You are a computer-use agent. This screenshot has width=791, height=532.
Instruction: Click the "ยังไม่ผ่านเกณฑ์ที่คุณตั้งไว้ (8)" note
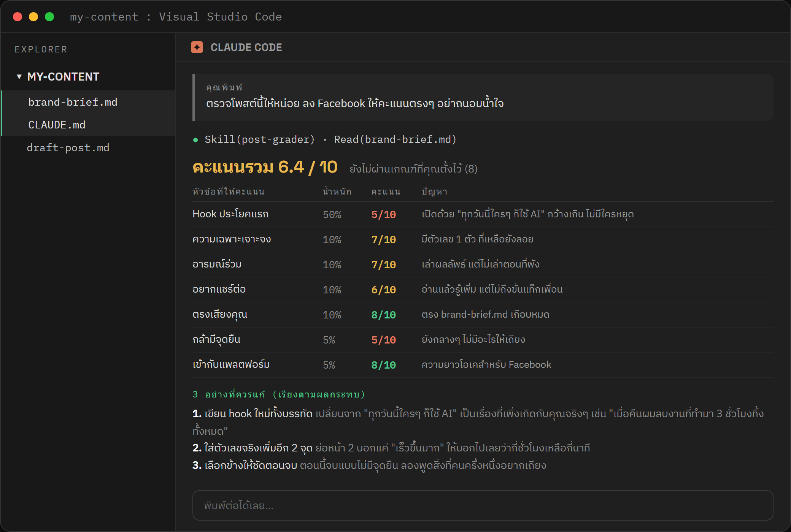(413, 169)
